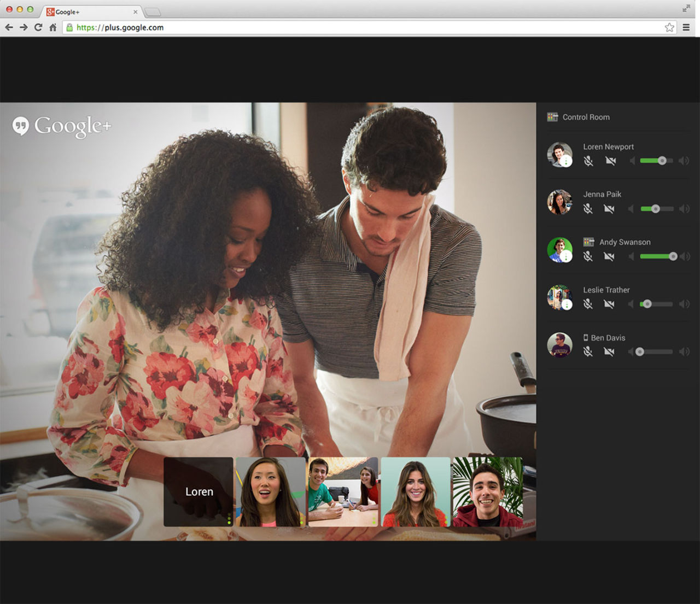Open a new browser tab
This screenshot has width=700, height=604.
(x=153, y=12)
